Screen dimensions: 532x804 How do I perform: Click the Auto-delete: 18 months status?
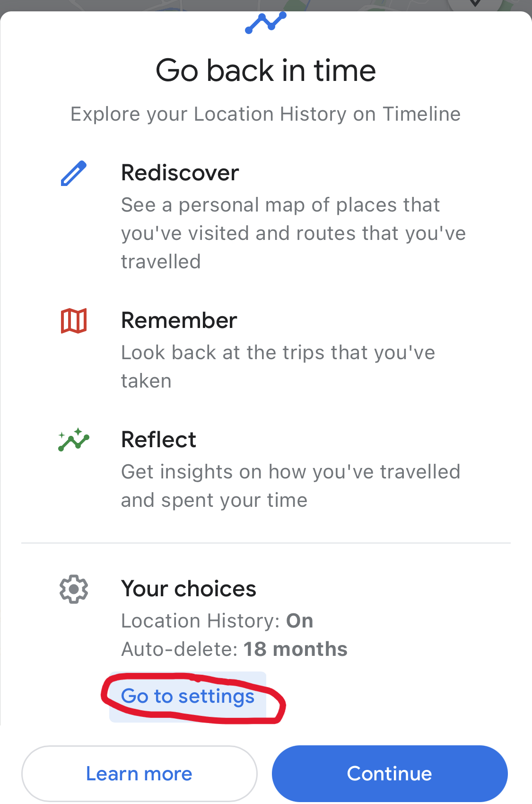234,649
